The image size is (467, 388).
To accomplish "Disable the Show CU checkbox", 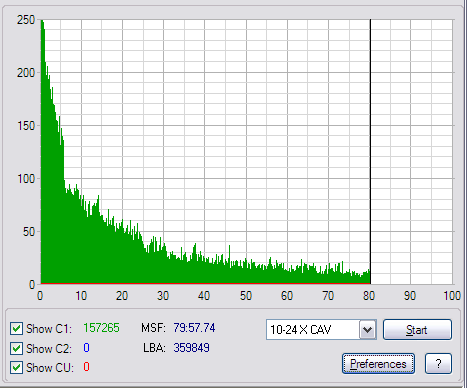I will [x=16, y=368].
